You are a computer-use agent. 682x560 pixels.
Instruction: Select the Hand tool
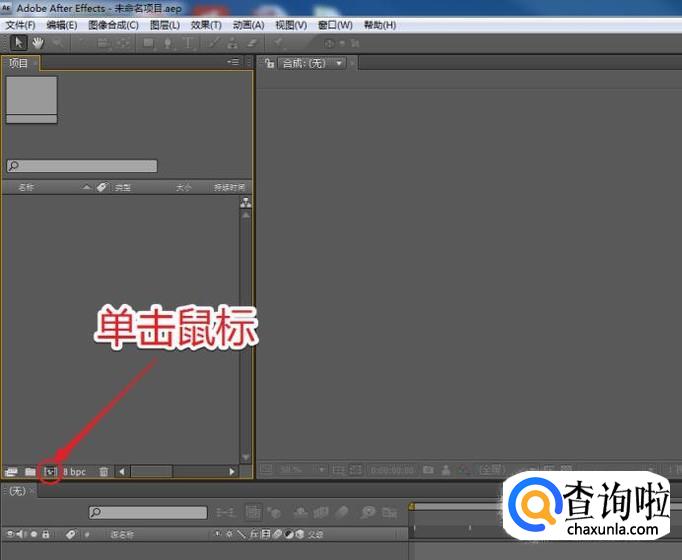(38, 43)
